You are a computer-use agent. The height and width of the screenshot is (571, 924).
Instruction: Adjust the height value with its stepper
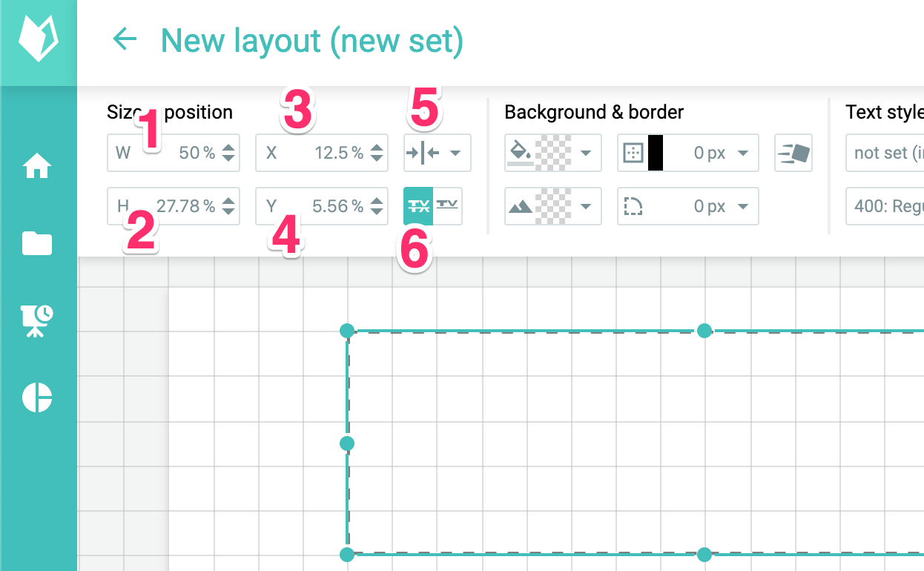tap(228, 206)
